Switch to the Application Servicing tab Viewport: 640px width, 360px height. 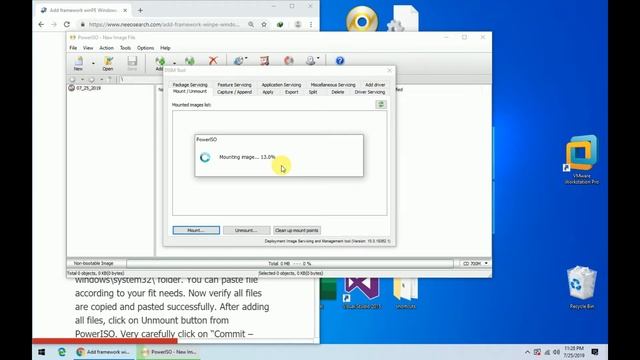pyautogui.click(x=281, y=84)
